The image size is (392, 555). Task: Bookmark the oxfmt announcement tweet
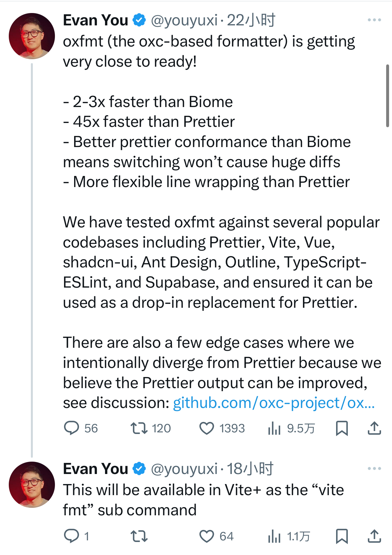[342, 428]
